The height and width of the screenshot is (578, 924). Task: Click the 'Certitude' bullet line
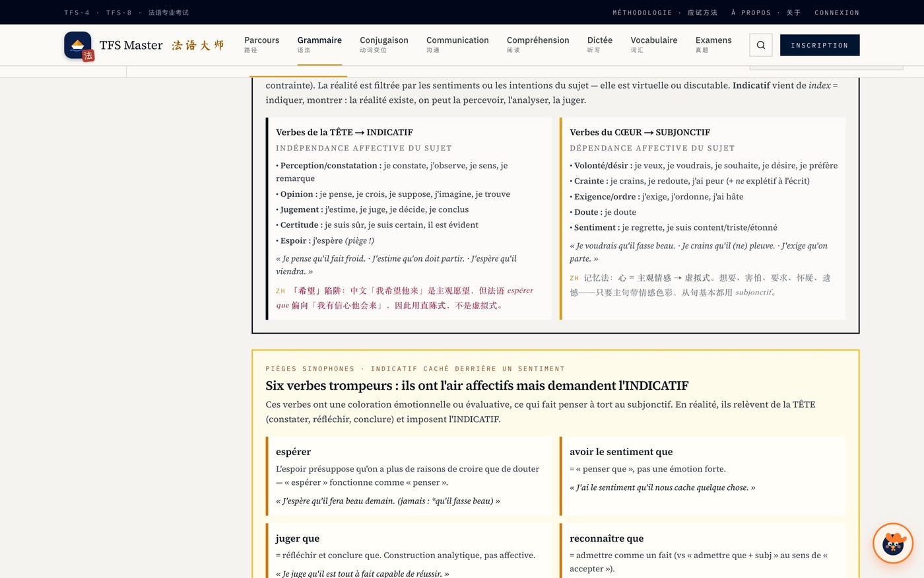[378, 225]
